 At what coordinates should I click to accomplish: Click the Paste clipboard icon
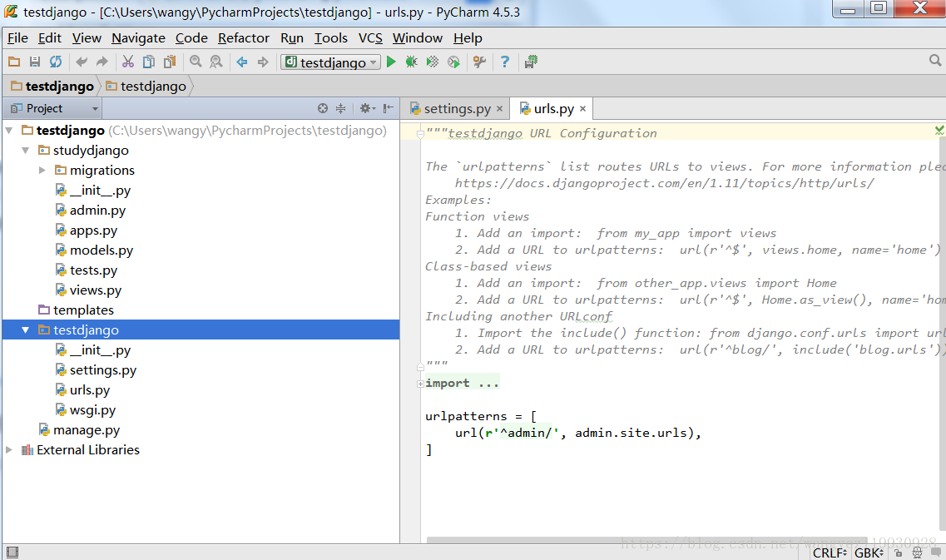click(170, 62)
